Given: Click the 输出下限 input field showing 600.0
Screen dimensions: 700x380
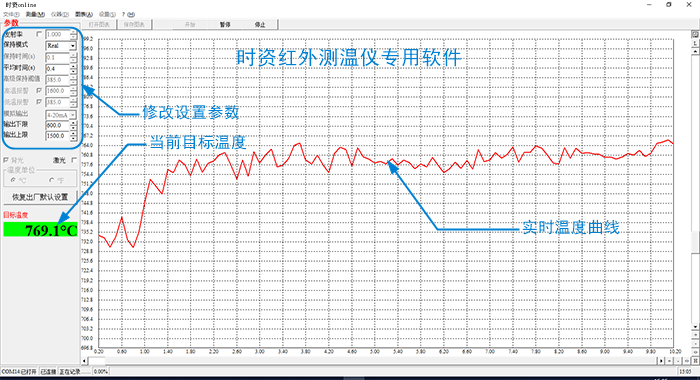Looking at the screenshot, I should 58,125.
